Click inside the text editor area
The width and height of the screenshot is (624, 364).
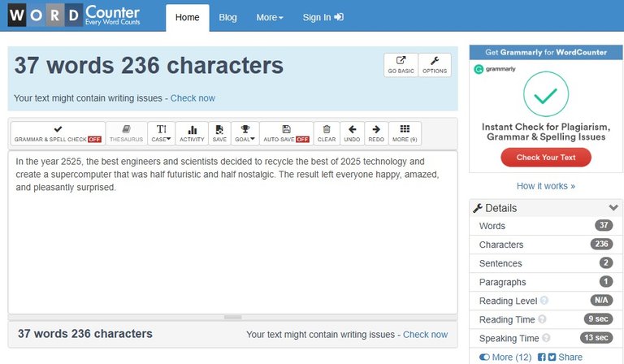tap(233, 232)
